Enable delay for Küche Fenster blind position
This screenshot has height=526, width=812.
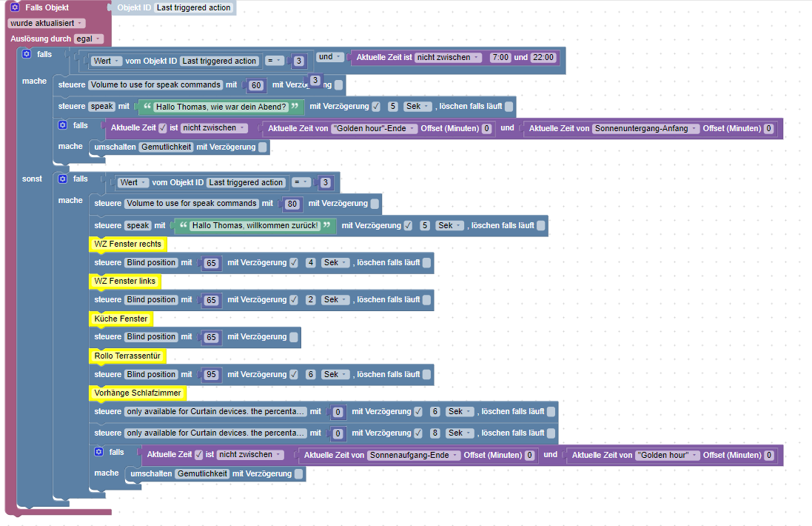click(x=294, y=337)
